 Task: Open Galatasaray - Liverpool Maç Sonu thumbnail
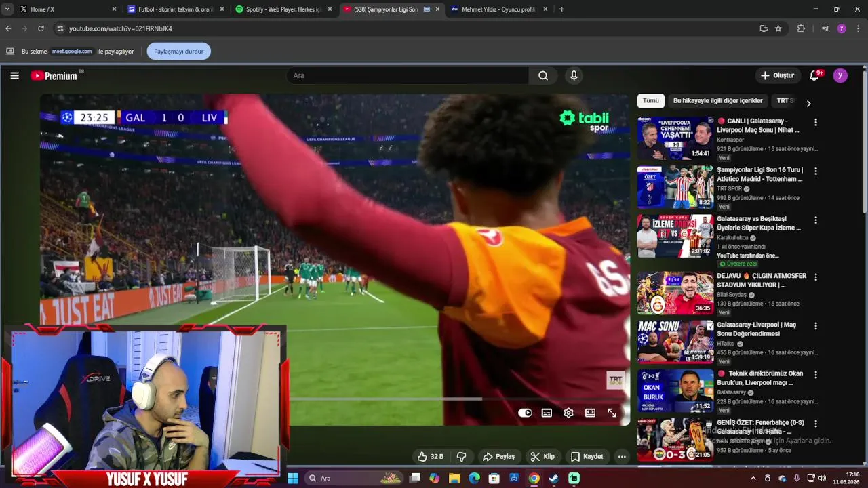tap(675, 138)
